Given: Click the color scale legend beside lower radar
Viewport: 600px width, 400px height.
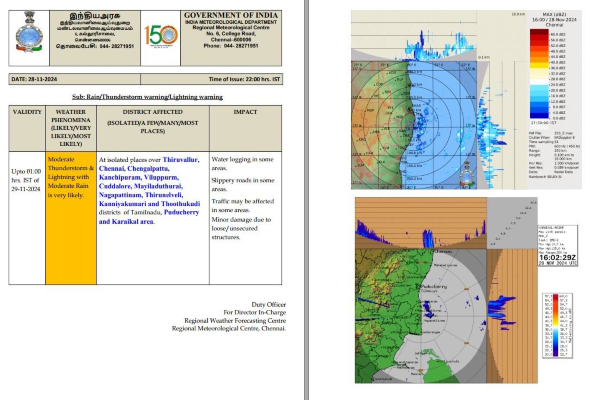Looking at the screenshot, I should 557,325.
